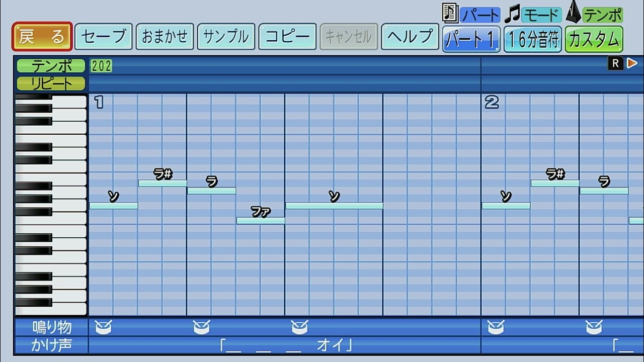Click the パート header label
The width and height of the screenshot is (644, 362).
point(479,15)
